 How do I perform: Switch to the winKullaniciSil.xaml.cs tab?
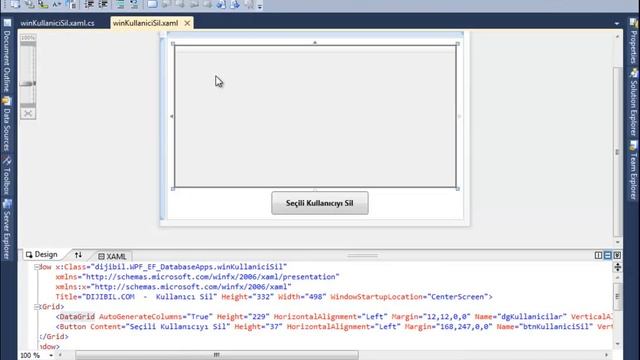[x=58, y=23]
